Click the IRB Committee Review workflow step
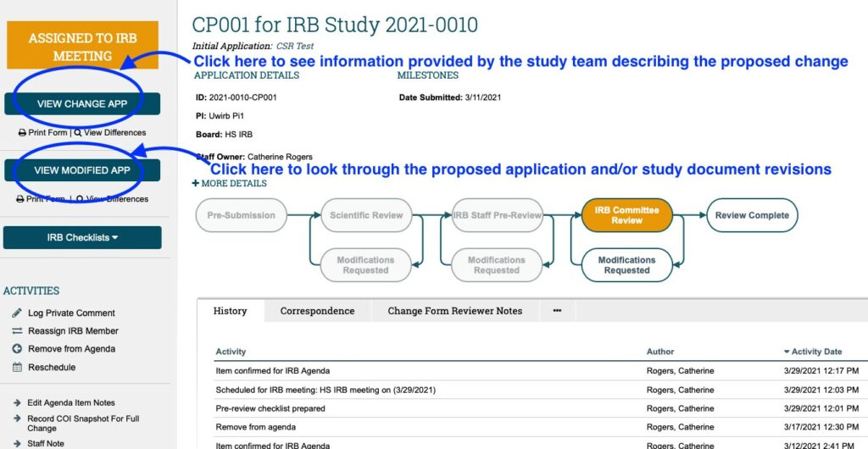868x449 pixels. tap(626, 215)
